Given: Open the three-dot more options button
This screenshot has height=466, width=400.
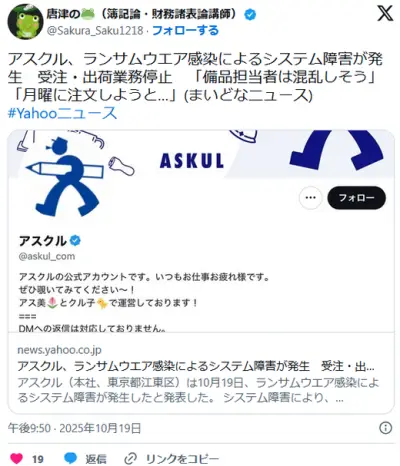Looking at the screenshot, I should pos(310,198).
